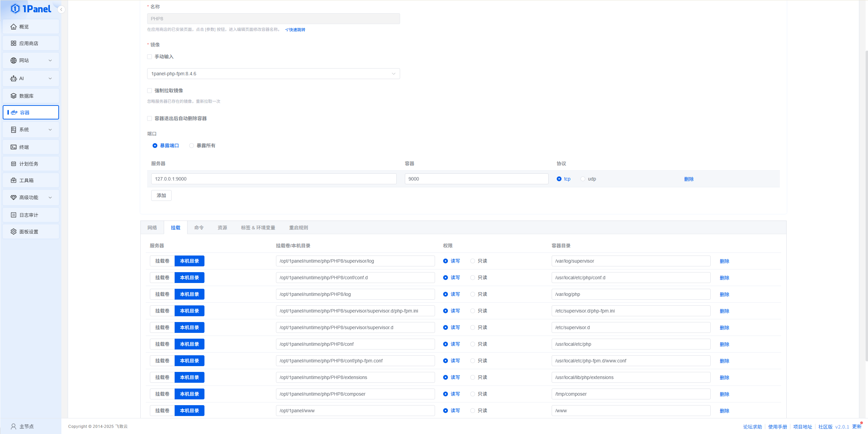
Task: Switch to the 标签 & 环境变量 tab
Action: 258,228
